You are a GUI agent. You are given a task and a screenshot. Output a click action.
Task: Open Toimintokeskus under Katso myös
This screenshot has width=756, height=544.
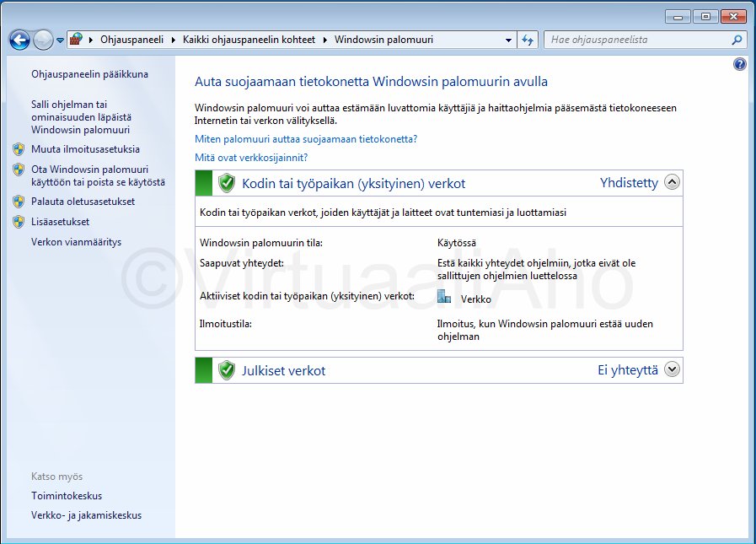(x=67, y=496)
